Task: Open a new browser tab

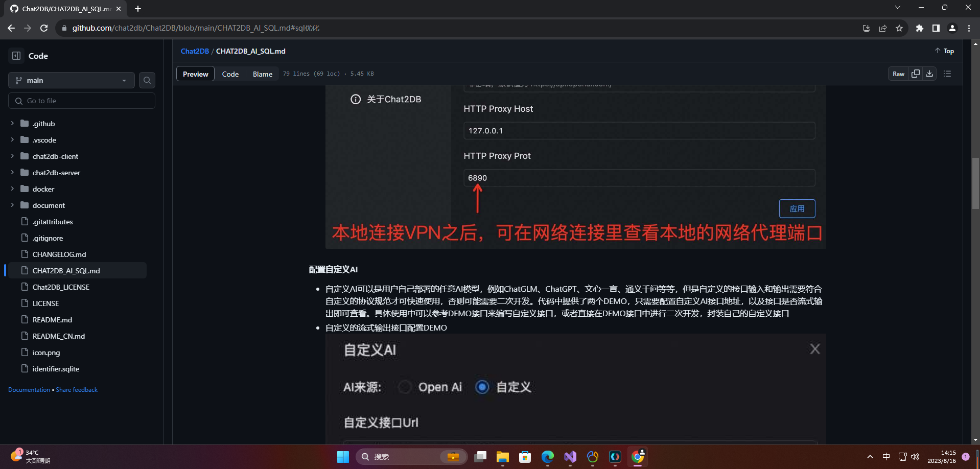Action: click(138, 9)
